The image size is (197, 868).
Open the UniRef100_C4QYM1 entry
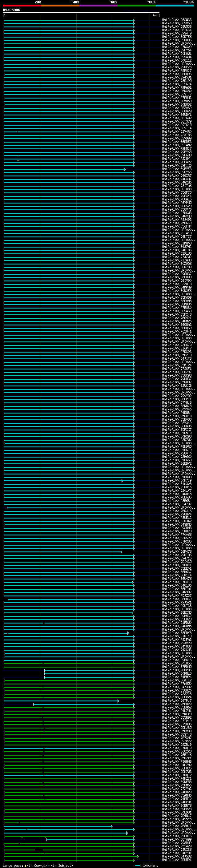coord(177,853)
